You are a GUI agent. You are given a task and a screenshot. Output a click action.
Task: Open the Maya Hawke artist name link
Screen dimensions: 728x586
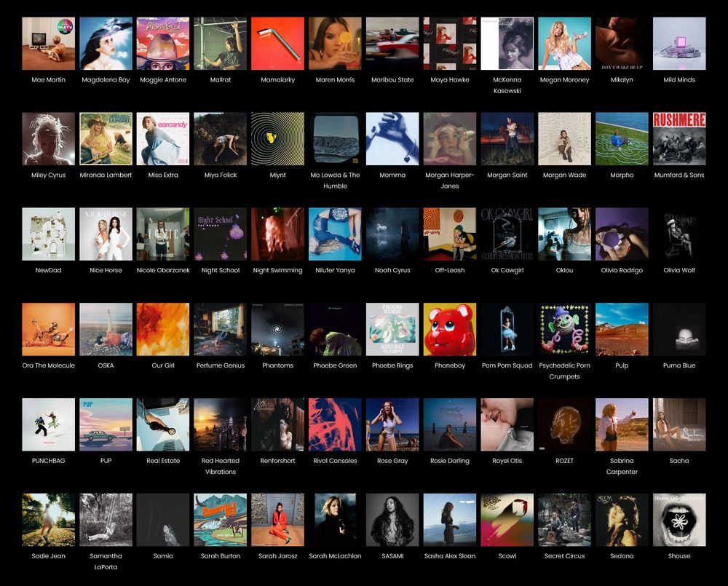coord(450,80)
